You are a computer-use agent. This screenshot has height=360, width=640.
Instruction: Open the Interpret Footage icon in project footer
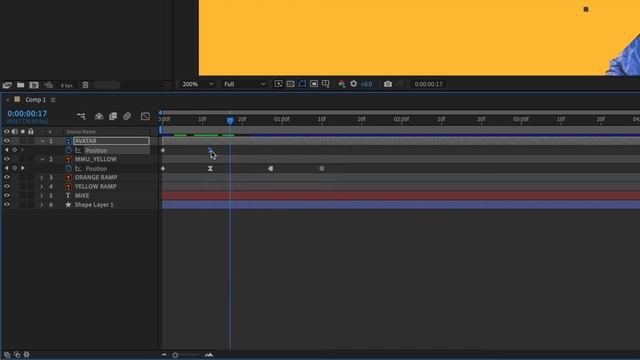(x=7, y=85)
